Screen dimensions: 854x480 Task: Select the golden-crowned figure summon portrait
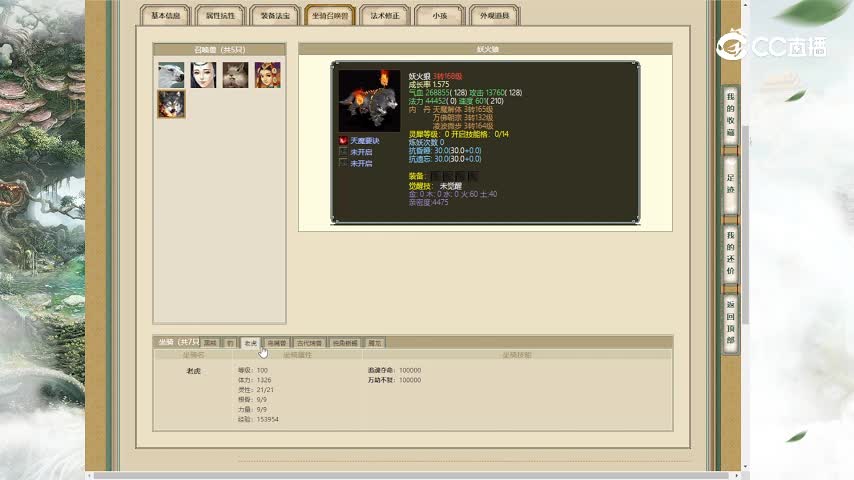[x=267, y=75]
